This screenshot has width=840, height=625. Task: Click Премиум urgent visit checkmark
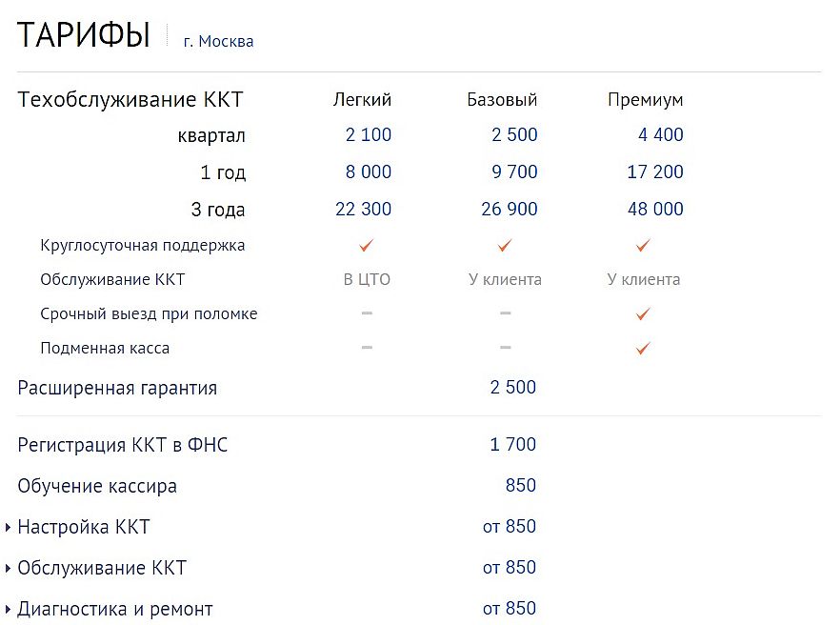tap(643, 313)
